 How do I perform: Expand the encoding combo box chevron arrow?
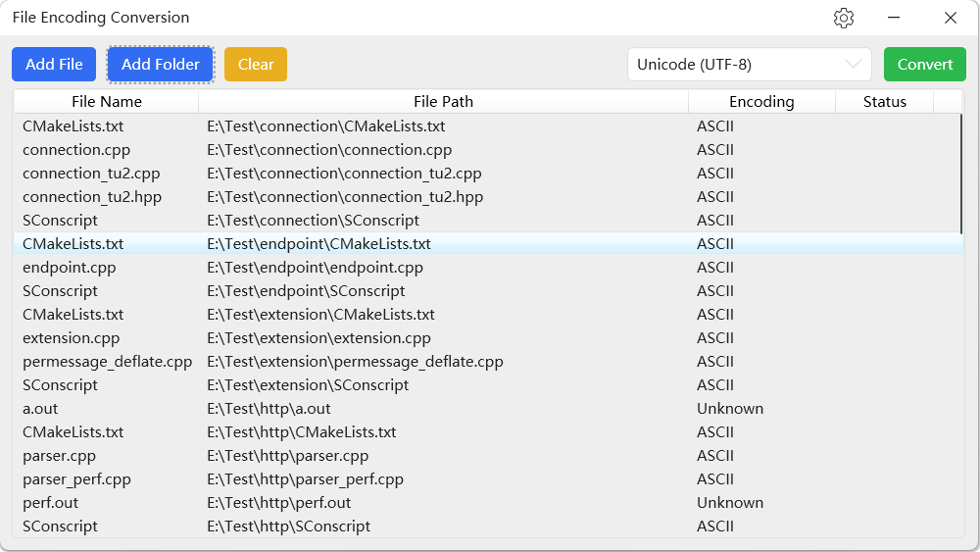(x=853, y=65)
